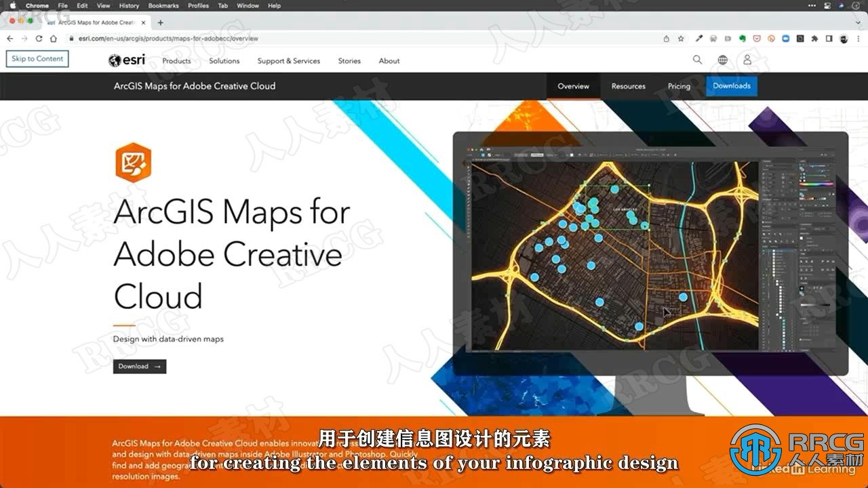Click the padlock site info icon

coord(71,39)
